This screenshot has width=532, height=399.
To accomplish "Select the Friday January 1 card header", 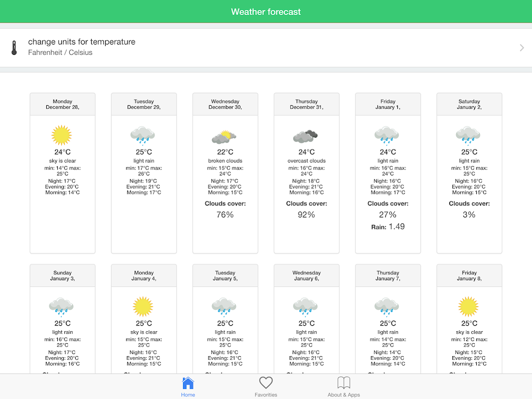I will coord(388,104).
